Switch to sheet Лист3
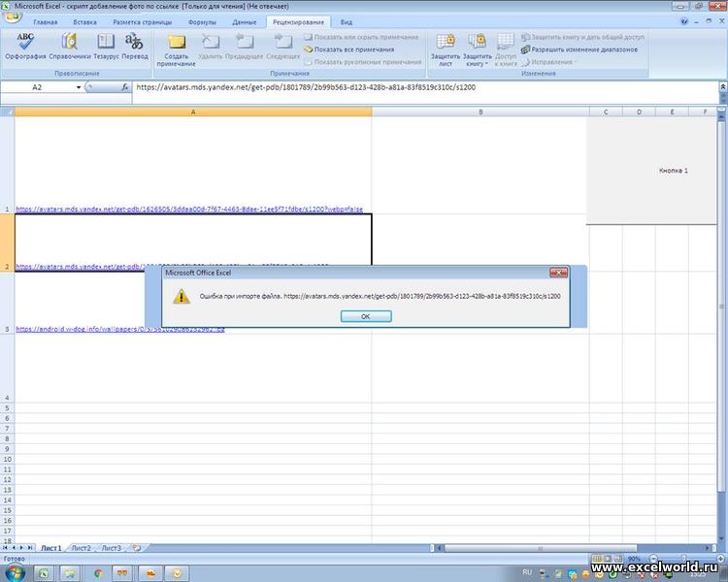Screen dimensions: 728x582 click(111, 548)
